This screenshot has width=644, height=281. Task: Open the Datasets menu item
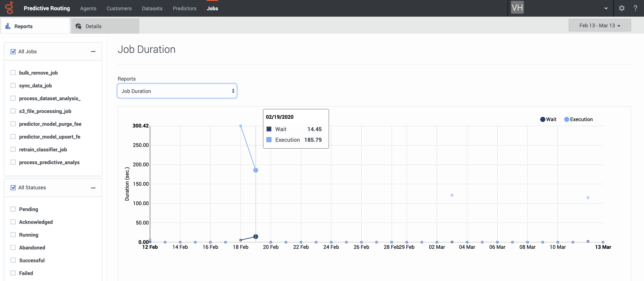(x=152, y=8)
